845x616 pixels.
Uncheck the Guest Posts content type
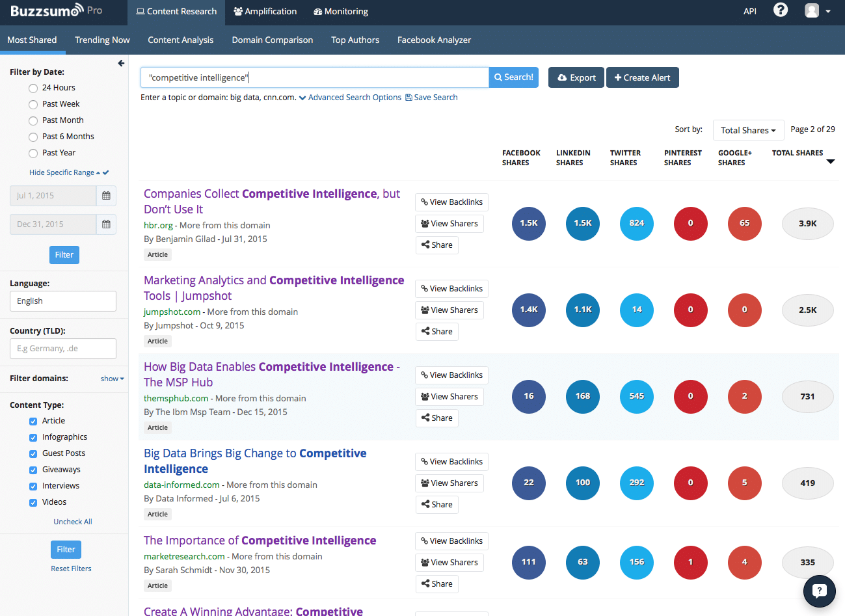[x=33, y=453]
